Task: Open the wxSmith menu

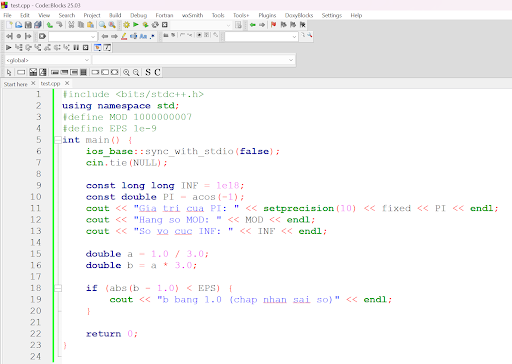Action: 192,15
